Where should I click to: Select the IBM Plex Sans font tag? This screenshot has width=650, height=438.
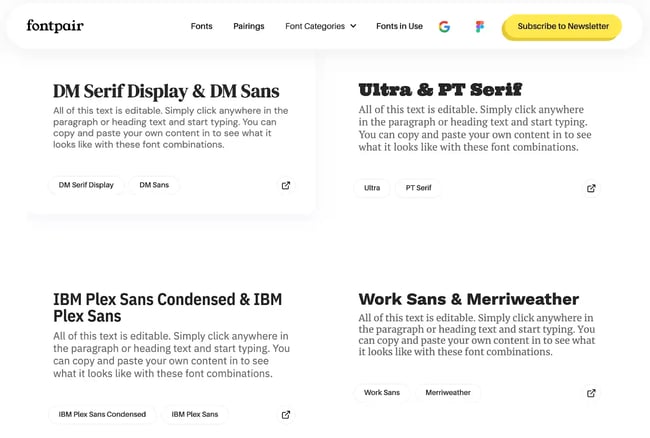click(195, 414)
